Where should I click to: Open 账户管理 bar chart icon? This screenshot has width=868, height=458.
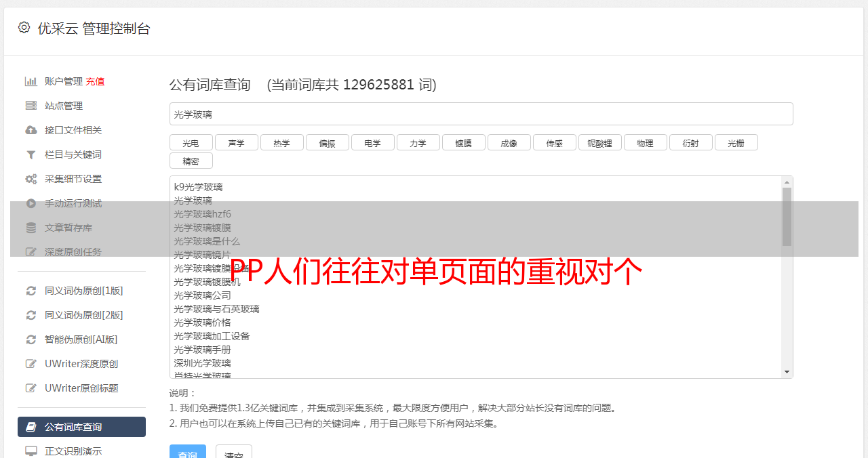(x=31, y=81)
